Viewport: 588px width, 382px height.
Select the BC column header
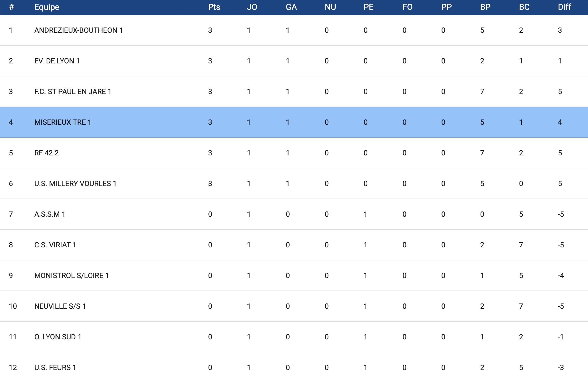(524, 7)
